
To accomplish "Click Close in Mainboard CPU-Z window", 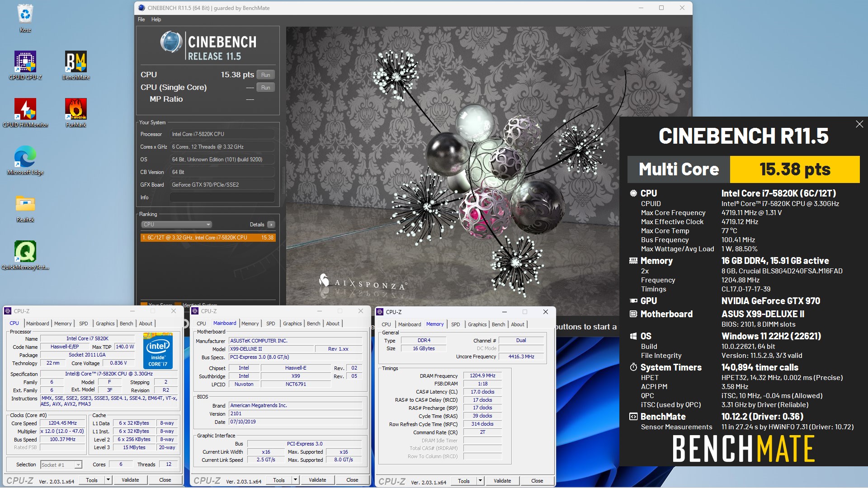I will [x=352, y=480].
